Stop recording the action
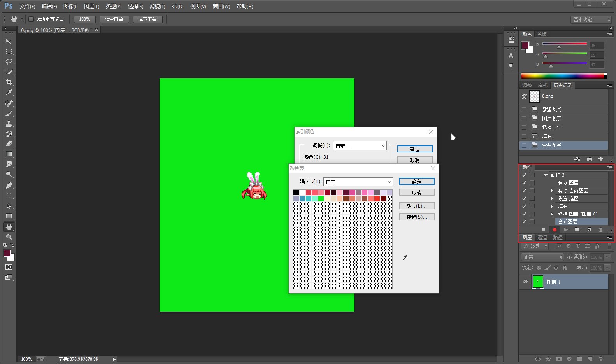Viewport: 616px width, 364px height. (x=543, y=230)
